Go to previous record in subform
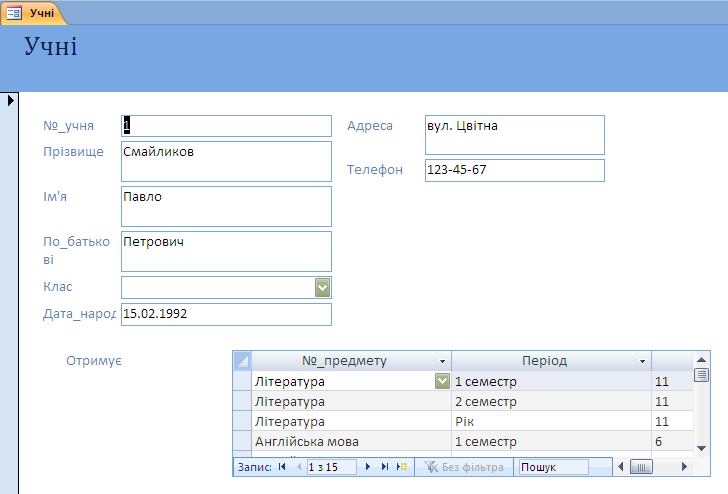Screen dimensions: 728x494 coord(299,467)
